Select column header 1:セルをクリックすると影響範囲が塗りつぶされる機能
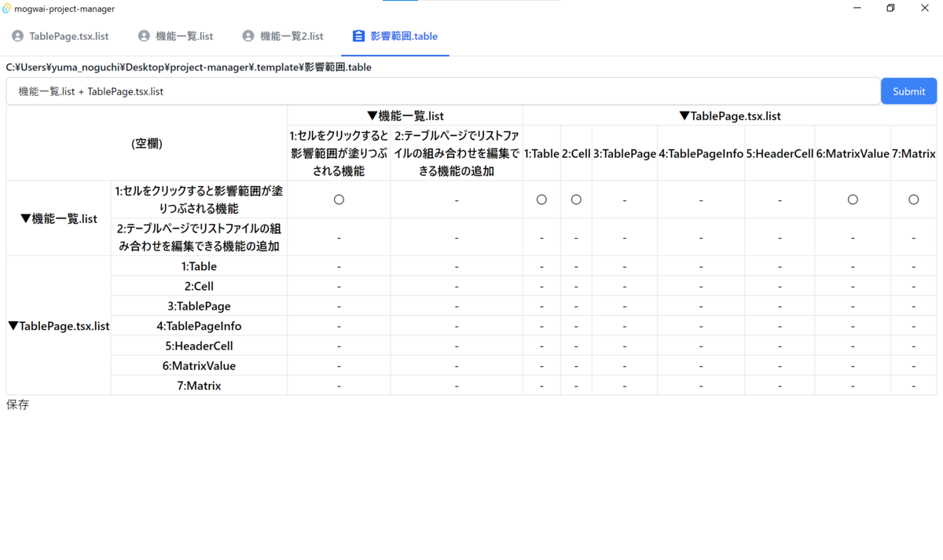The image size is (943, 560). tap(339, 153)
